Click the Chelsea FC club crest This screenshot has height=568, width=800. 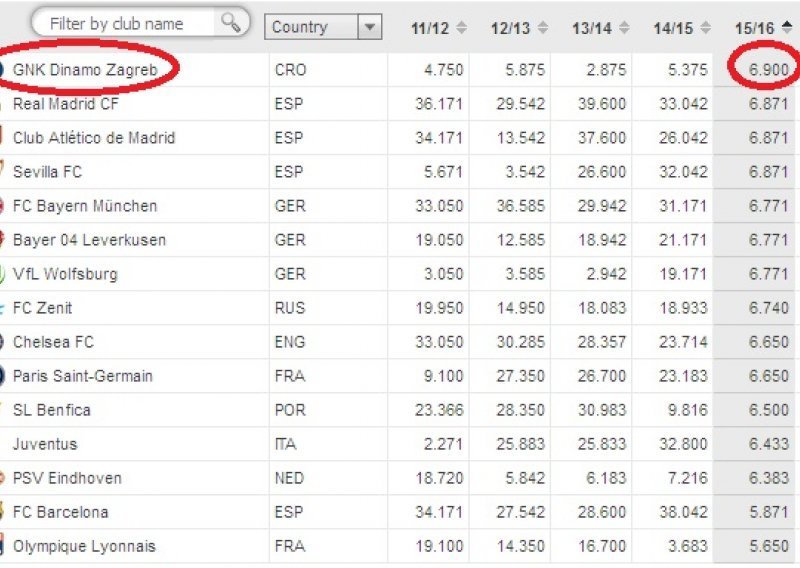pos(2,342)
